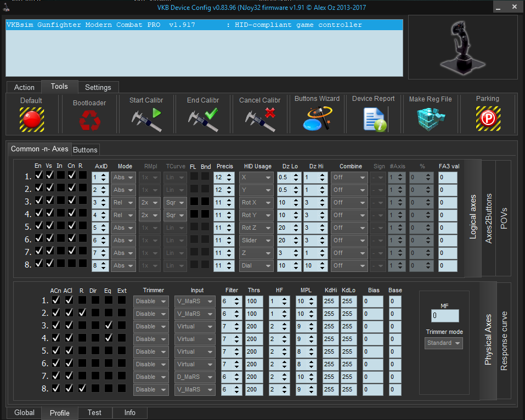
Task: Launch the Bootloader recycle icon
Action: pyautogui.click(x=90, y=120)
